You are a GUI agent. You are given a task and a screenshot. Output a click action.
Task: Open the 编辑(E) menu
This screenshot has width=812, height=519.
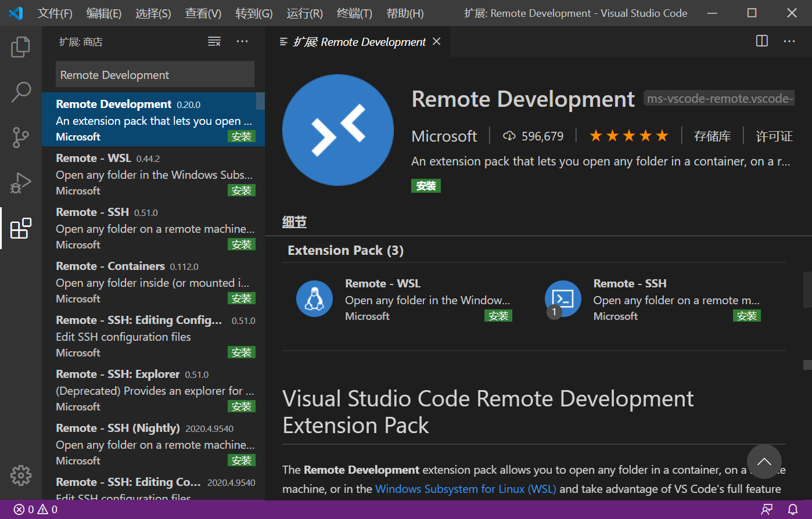(104, 13)
